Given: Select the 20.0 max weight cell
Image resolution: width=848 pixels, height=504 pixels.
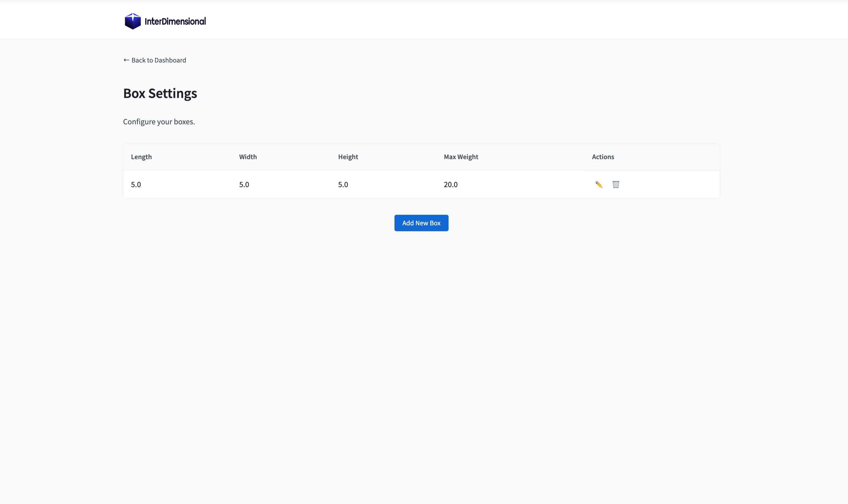Looking at the screenshot, I should pyautogui.click(x=450, y=184).
